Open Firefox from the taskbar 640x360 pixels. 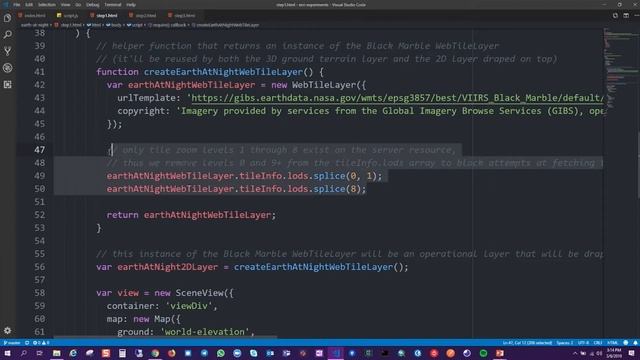[x=171, y=353]
